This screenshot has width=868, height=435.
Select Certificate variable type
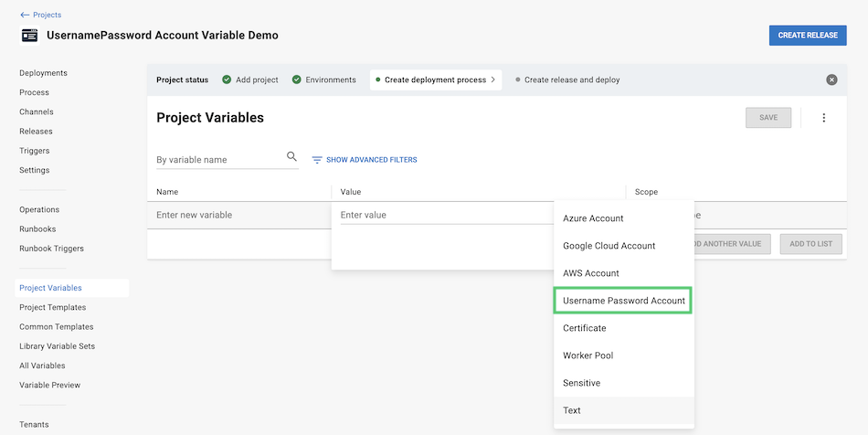click(624, 328)
